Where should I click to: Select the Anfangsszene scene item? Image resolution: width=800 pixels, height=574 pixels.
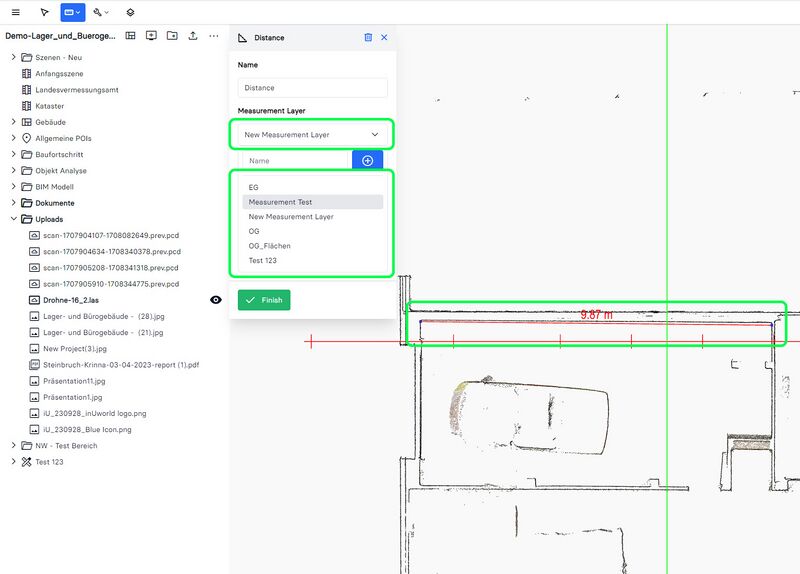(59, 73)
